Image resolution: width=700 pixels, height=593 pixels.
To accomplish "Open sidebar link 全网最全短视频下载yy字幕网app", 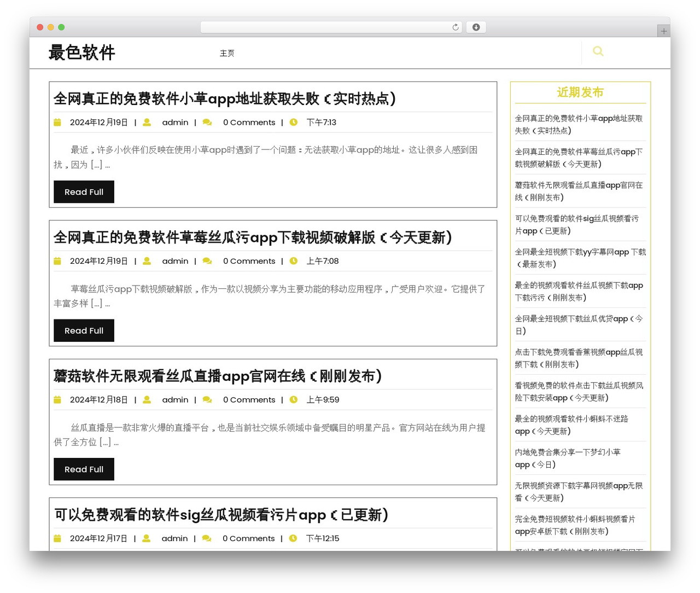I will point(580,258).
